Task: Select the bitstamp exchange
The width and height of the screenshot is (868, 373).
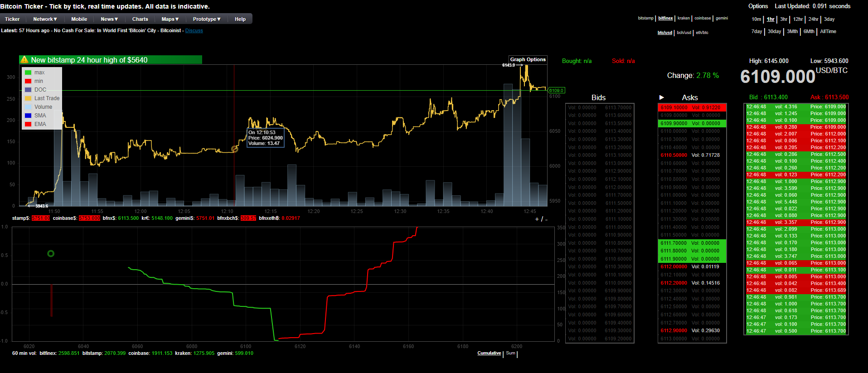Action: pos(645,18)
